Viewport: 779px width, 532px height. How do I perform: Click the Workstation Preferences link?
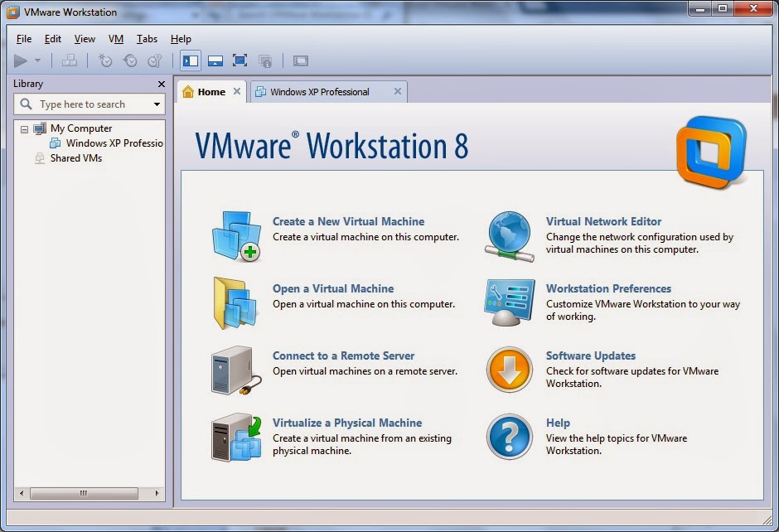tap(608, 288)
